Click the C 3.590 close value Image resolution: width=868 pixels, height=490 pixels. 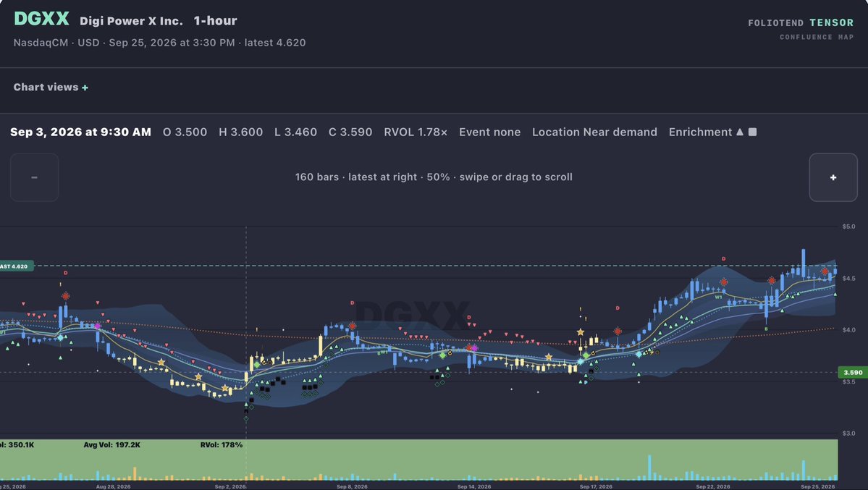coord(350,132)
